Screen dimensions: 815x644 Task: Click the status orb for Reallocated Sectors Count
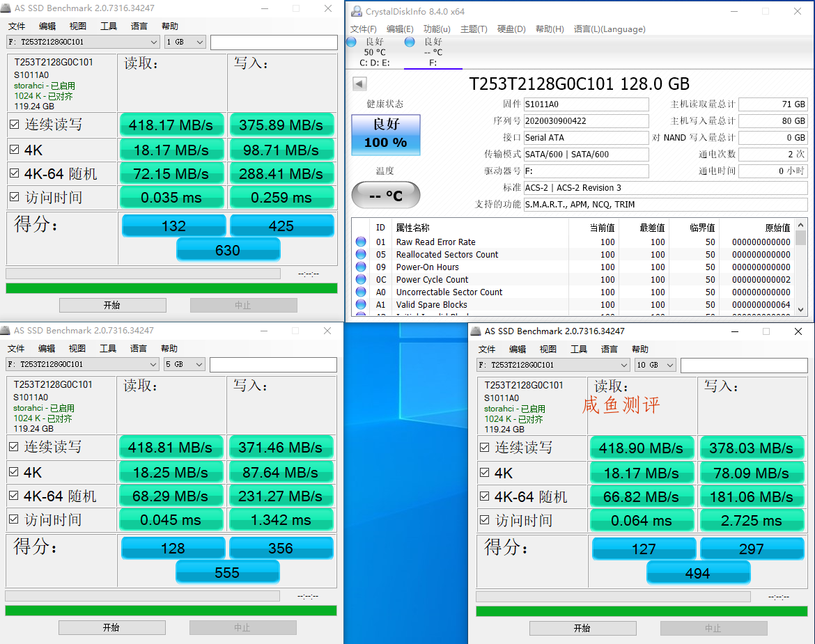tap(361, 254)
